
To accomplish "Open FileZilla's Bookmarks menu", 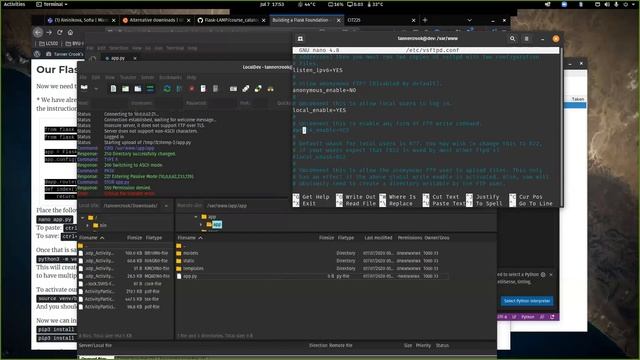I will tap(170, 77).
